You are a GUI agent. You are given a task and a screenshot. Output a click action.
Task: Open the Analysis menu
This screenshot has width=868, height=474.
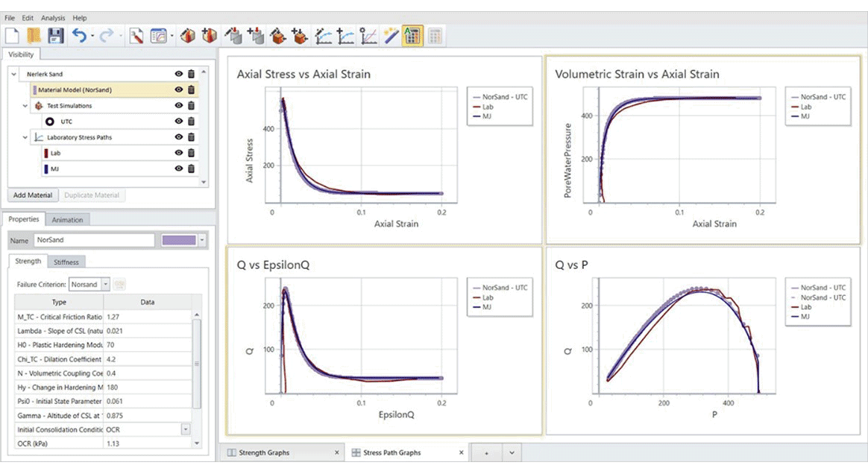53,18
